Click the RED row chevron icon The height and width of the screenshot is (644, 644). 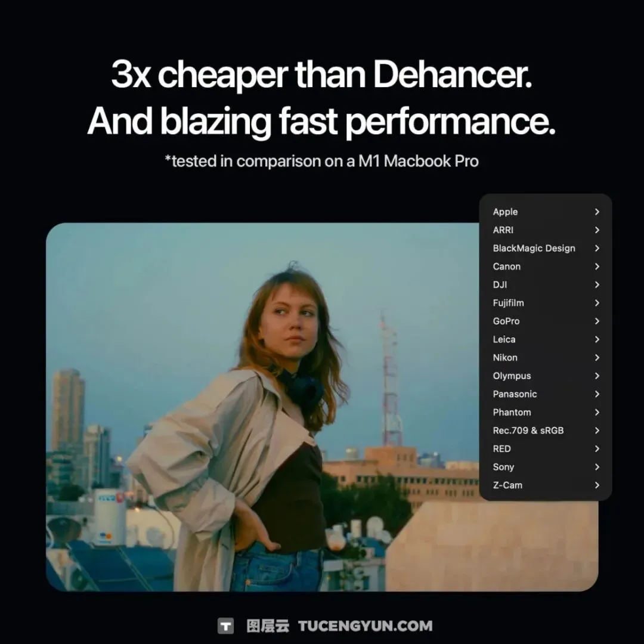[x=597, y=449]
